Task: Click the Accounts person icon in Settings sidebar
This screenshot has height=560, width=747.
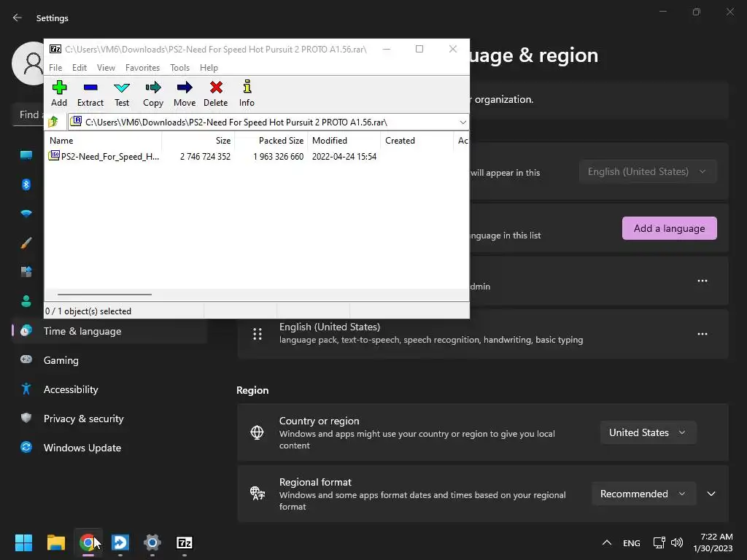Action: [x=26, y=301]
